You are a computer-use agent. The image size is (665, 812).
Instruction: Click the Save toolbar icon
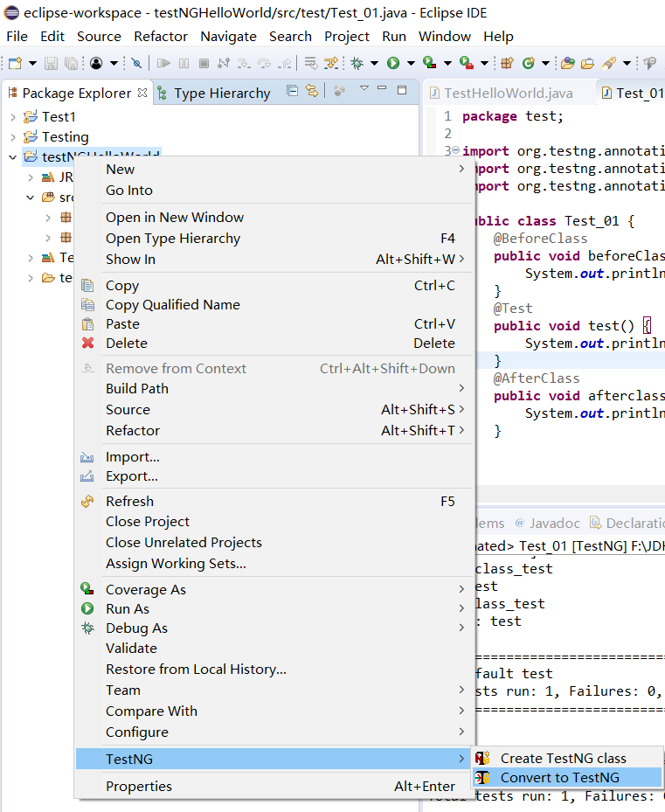(x=51, y=63)
